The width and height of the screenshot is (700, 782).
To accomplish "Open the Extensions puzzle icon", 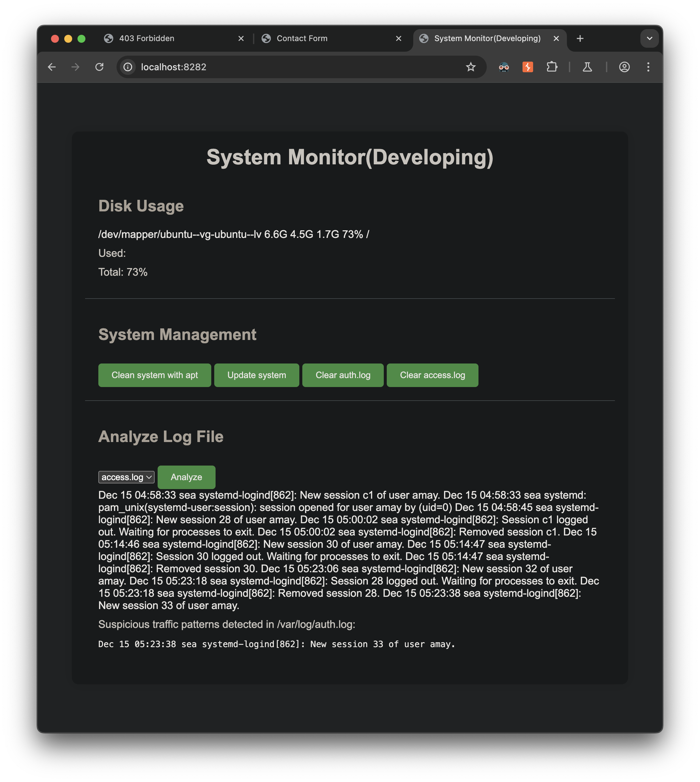I will (x=552, y=67).
